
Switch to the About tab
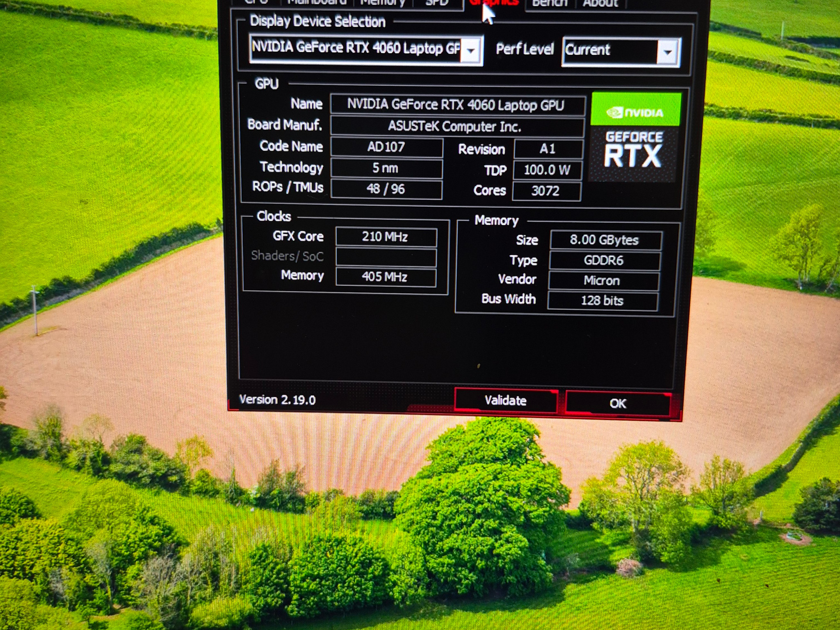pyautogui.click(x=600, y=4)
